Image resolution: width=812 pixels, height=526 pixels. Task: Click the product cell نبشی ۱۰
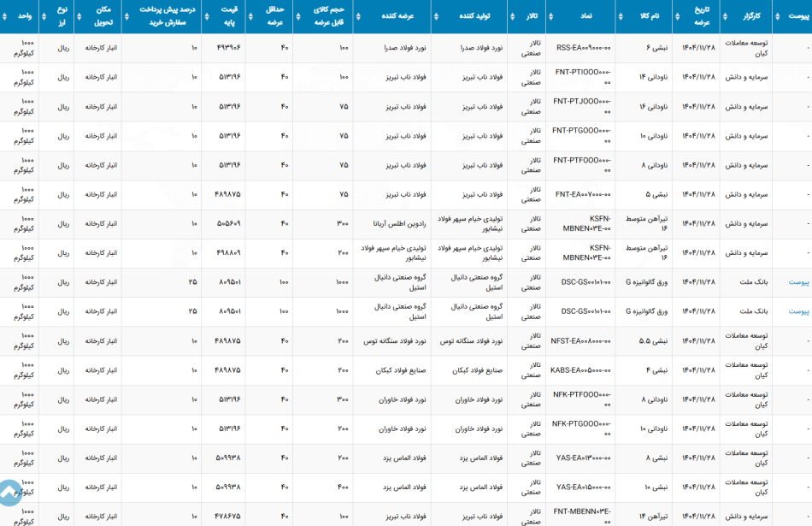point(656,488)
